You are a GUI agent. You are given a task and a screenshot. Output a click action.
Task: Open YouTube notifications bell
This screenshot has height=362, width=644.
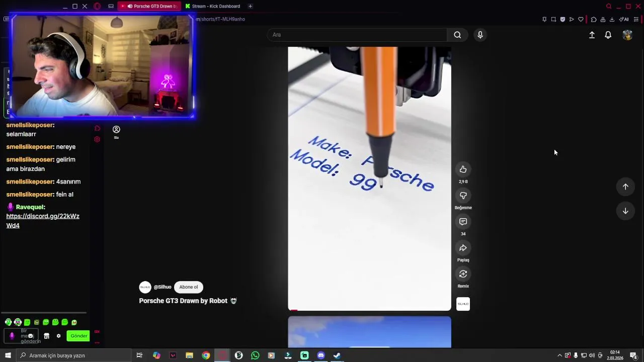(608, 35)
